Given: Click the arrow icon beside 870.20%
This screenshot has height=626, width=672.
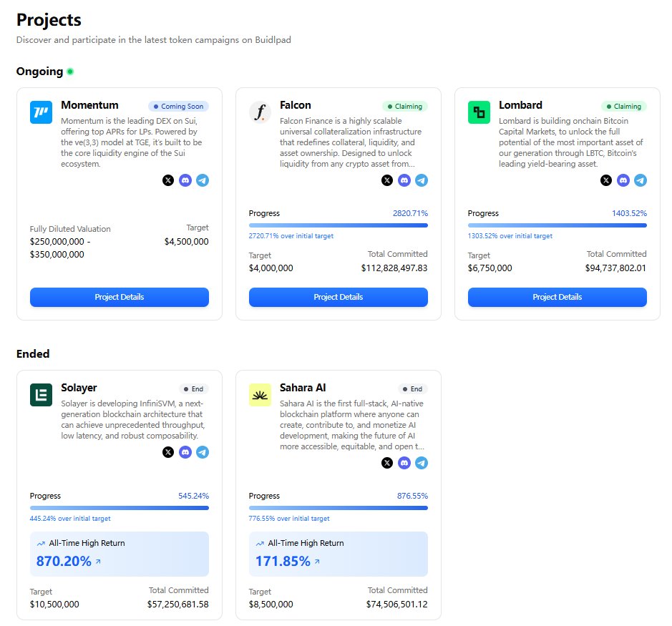Looking at the screenshot, I should [98, 562].
